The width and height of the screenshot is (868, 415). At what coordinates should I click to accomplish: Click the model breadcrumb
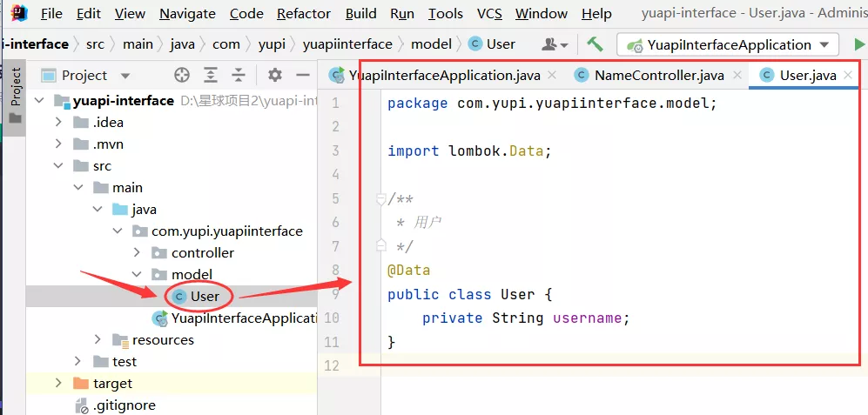tap(431, 44)
